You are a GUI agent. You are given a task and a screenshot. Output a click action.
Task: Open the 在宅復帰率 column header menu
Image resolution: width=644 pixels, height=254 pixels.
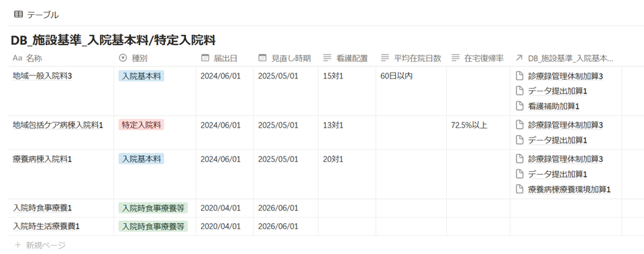[x=478, y=58]
